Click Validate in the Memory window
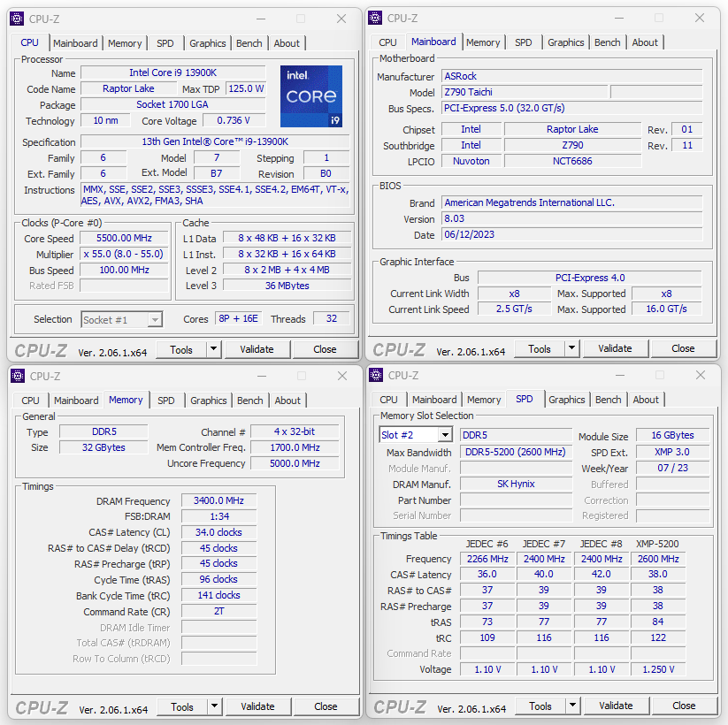Viewport: 728px width, 725px height. pyautogui.click(x=257, y=706)
